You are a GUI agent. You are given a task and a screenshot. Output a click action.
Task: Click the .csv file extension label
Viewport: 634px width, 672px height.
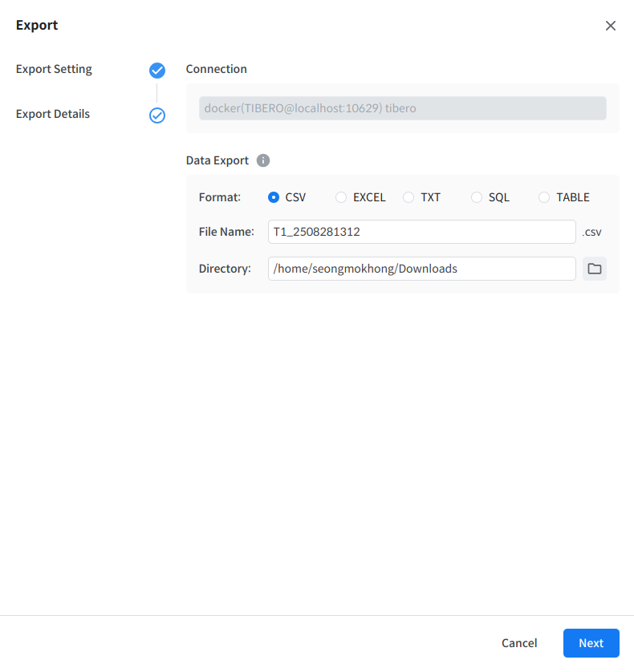[591, 233]
